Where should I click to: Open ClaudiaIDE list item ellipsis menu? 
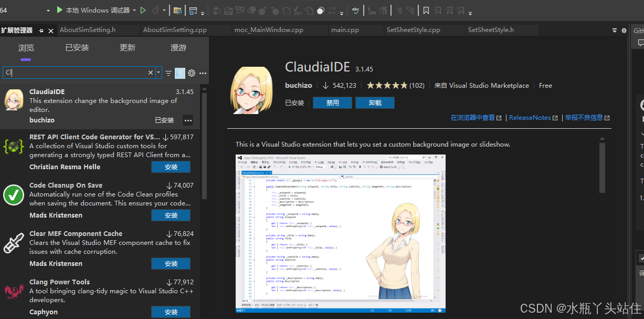(x=188, y=120)
